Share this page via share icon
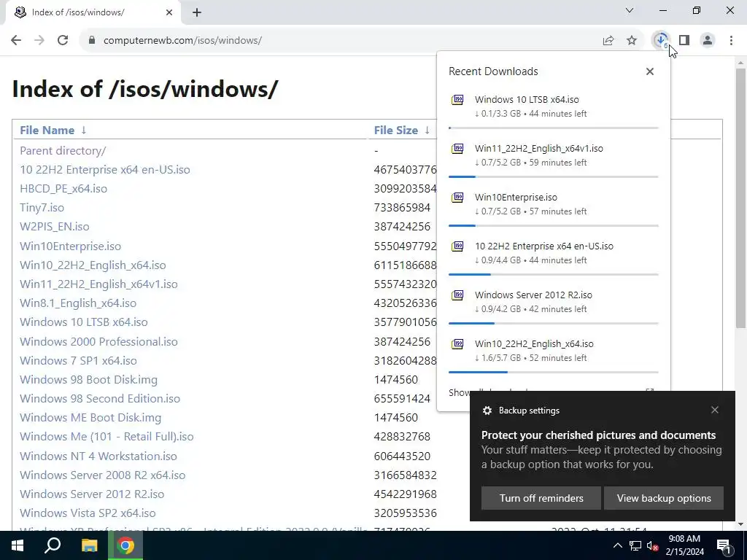The height and width of the screenshot is (560, 747). click(608, 41)
